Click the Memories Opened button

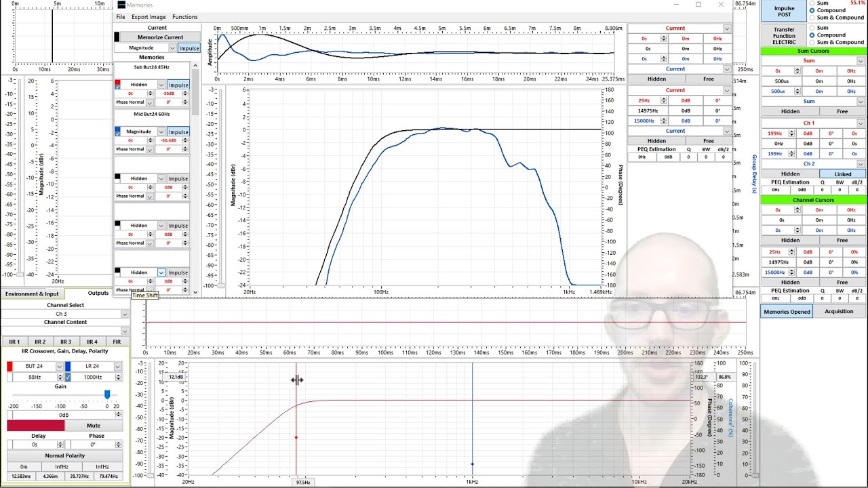click(787, 312)
